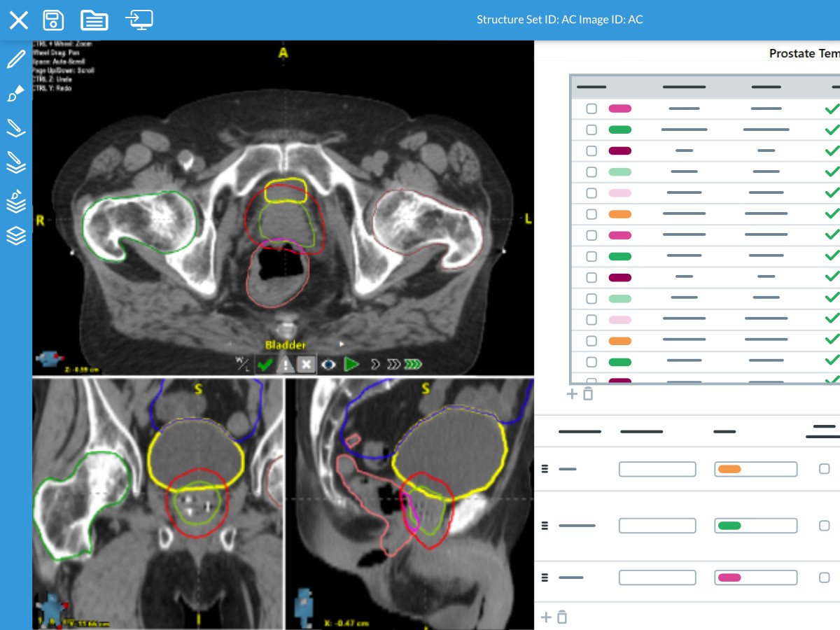Check the first row checkbox in structure table

[x=591, y=108]
